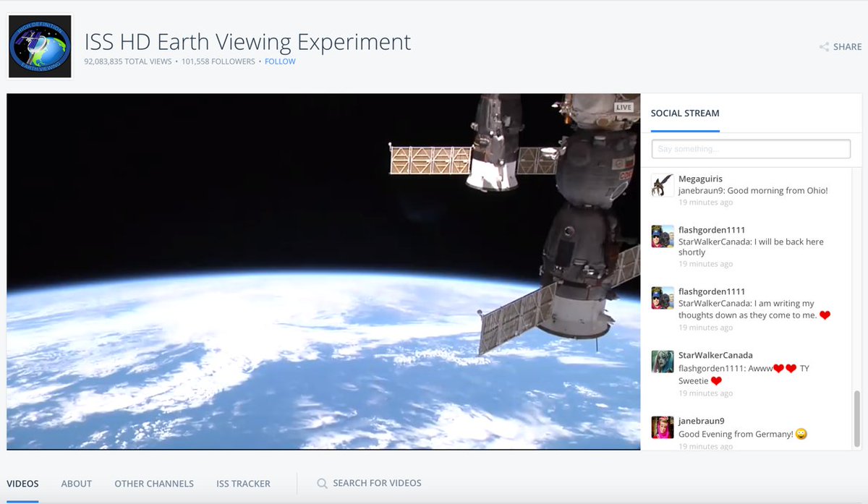Screen dimensions: 868x504
Task: Switch to OTHER CHANNELS tab
Action: coord(154,484)
